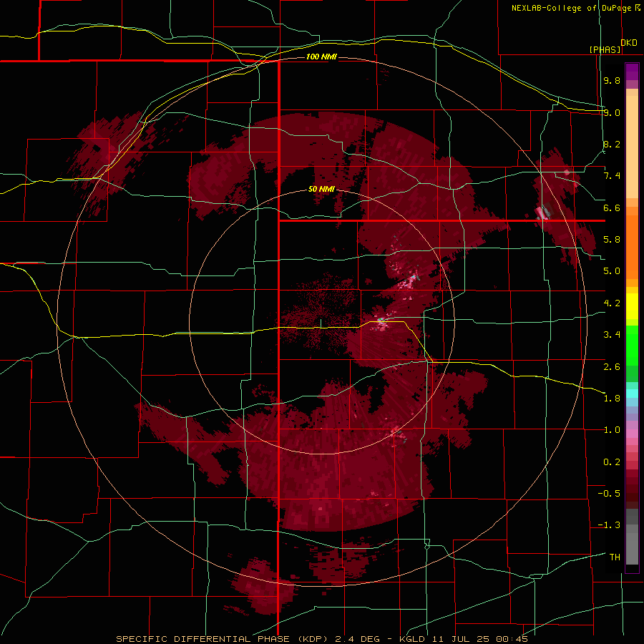The width and height of the screenshot is (644, 644).
Task: Click the 0.2 scale value
Action: 612,462
